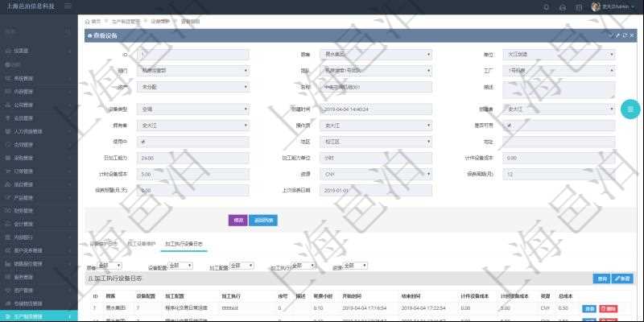Refresh the panel using the refresh icon
644x322 pixels.
point(624,35)
